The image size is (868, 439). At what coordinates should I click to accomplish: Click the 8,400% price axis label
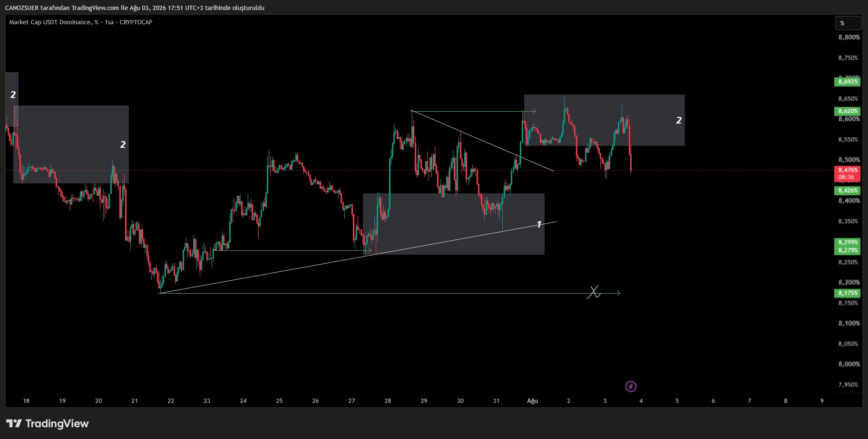click(849, 201)
